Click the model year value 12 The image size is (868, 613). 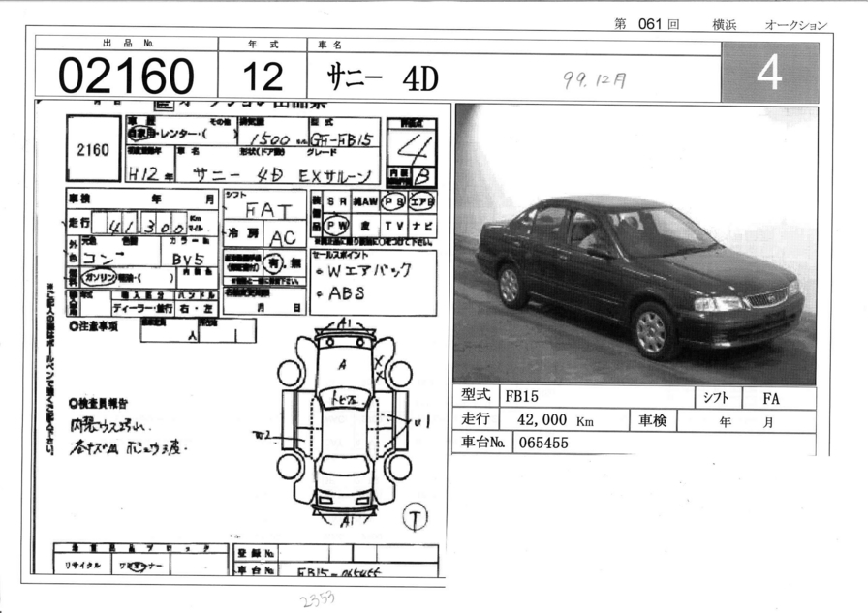263,76
